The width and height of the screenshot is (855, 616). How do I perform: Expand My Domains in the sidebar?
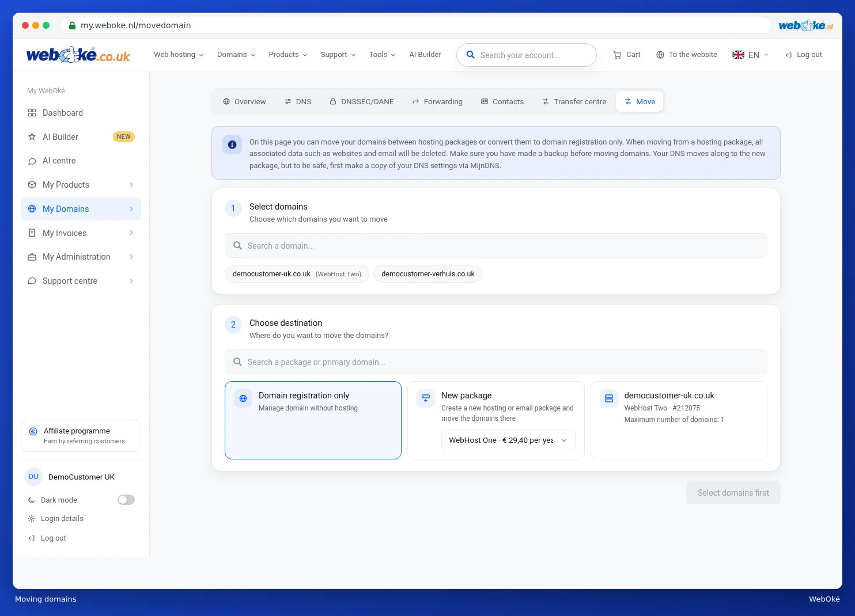pyautogui.click(x=81, y=209)
